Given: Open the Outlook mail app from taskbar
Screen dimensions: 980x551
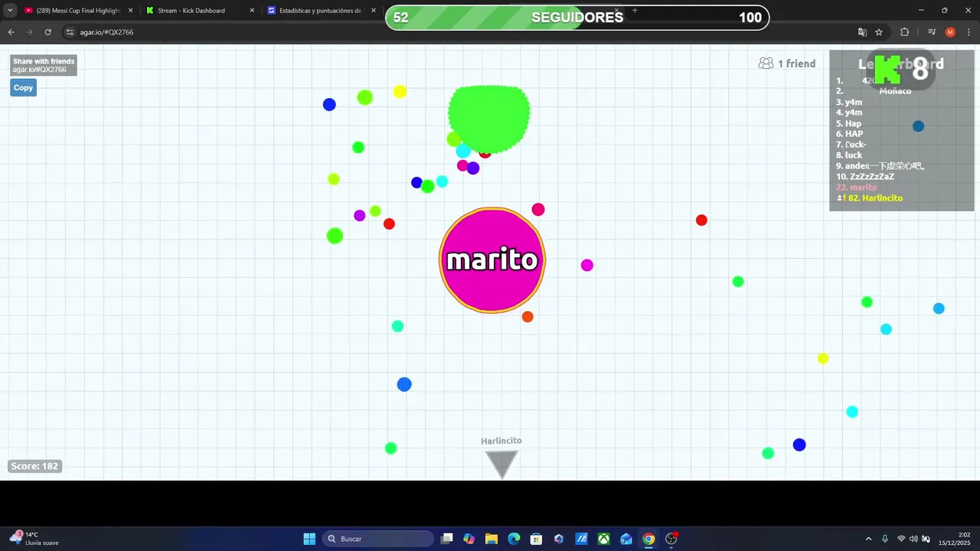Looking at the screenshot, I should click(x=626, y=539).
